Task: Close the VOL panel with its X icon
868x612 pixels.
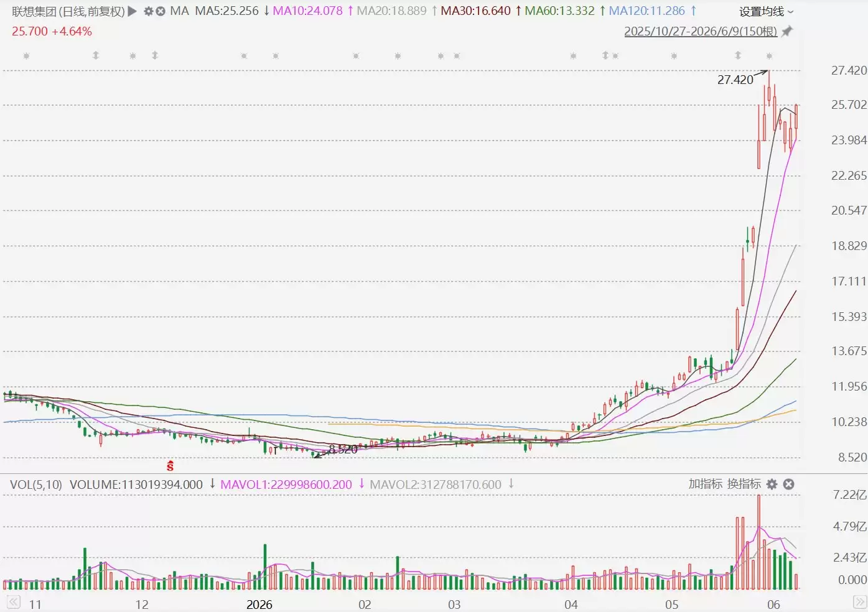Action: tap(788, 484)
